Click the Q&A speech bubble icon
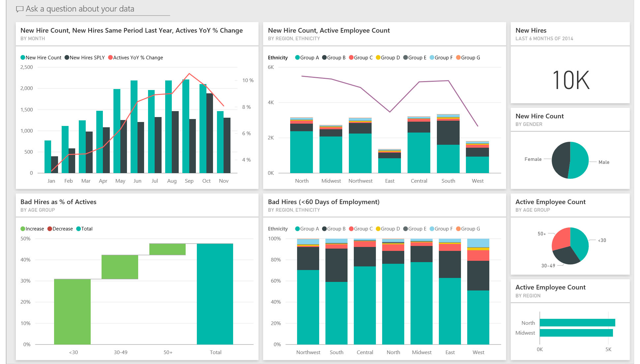Screen dimensions: 640x364 pos(20,8)
